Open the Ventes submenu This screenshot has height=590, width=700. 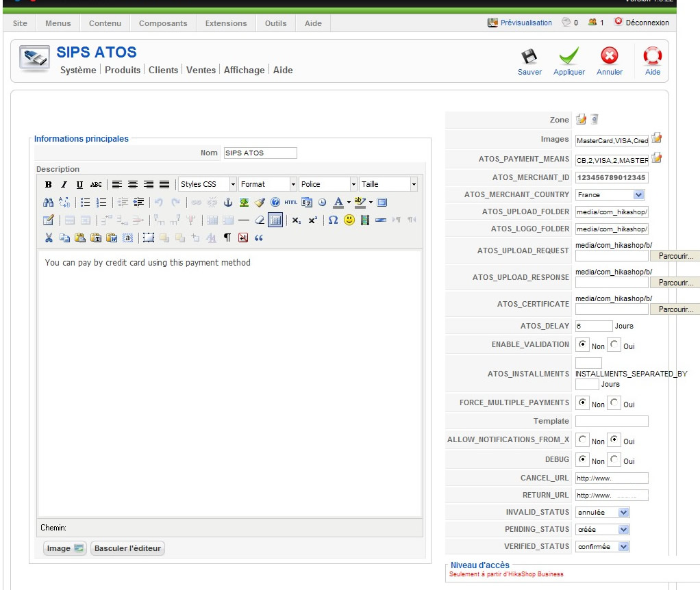point(201,70)
